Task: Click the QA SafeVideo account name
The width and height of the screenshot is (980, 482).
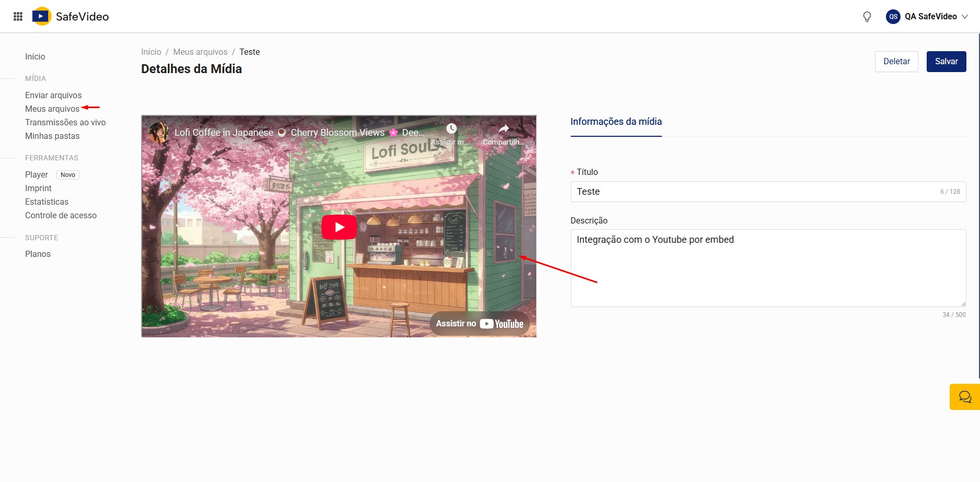Action: click(x=930, y=17)
